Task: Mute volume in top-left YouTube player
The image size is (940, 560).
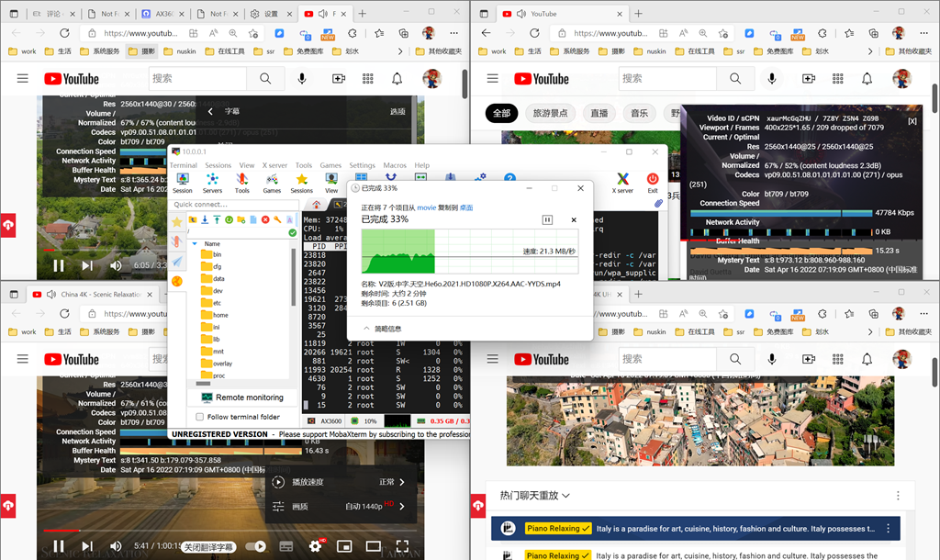Action: tap(116, 265)
